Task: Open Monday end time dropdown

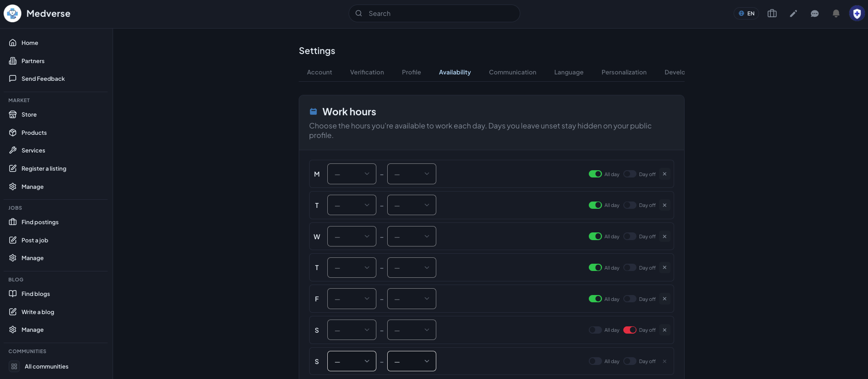Action: (412, 174)
